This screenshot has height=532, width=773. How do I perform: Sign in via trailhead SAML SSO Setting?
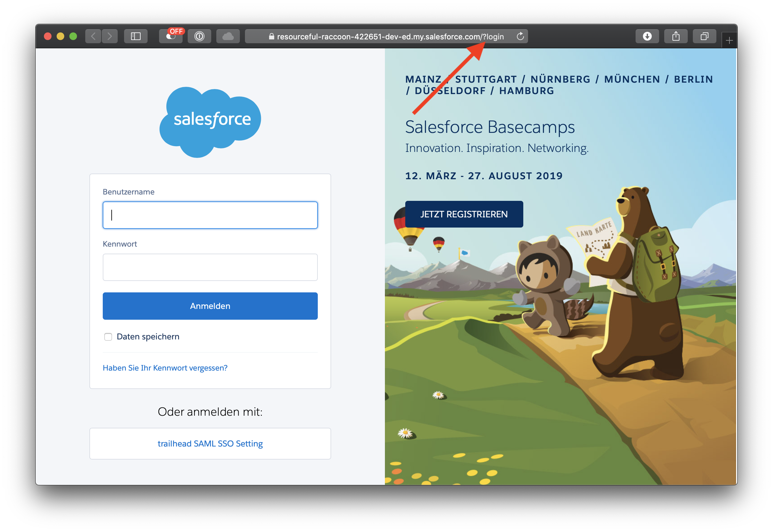click(x=210, y=444)
